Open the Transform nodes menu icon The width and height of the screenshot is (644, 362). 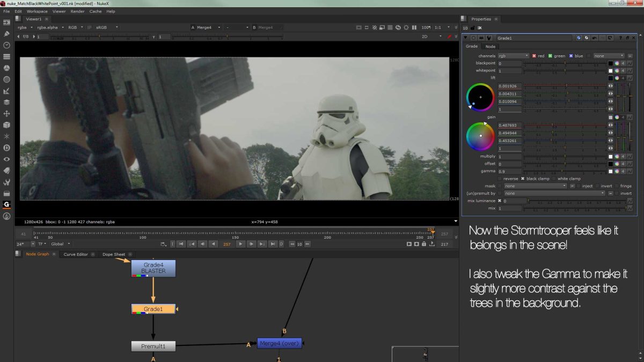click(7, 114)
